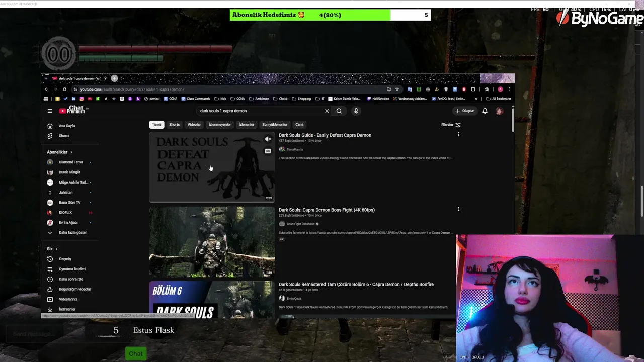Show hidden bookmarks with the double chevron

[x=476, y=99]
